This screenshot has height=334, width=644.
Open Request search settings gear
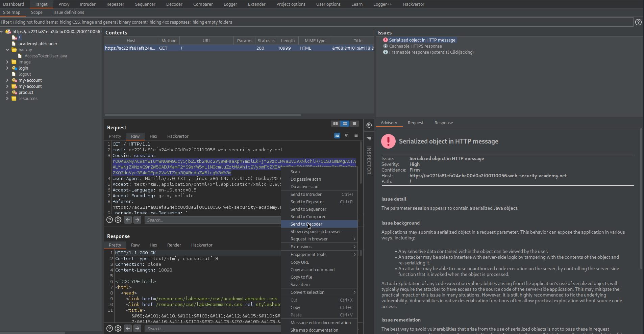[118, 220]
